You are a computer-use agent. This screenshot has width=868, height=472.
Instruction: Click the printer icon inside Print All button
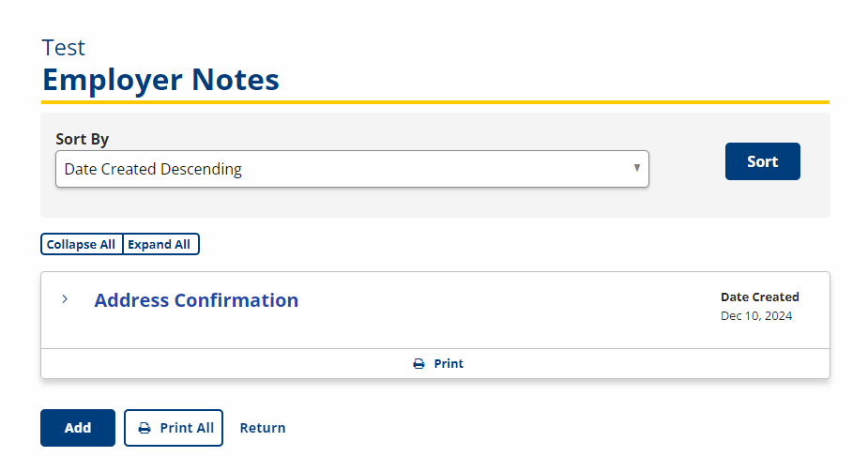click(145, 428)
